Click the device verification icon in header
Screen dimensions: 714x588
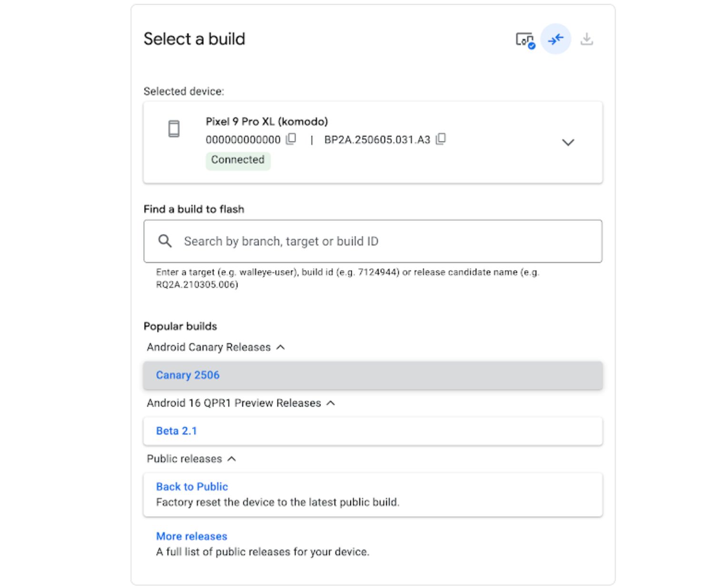[525, 39]
